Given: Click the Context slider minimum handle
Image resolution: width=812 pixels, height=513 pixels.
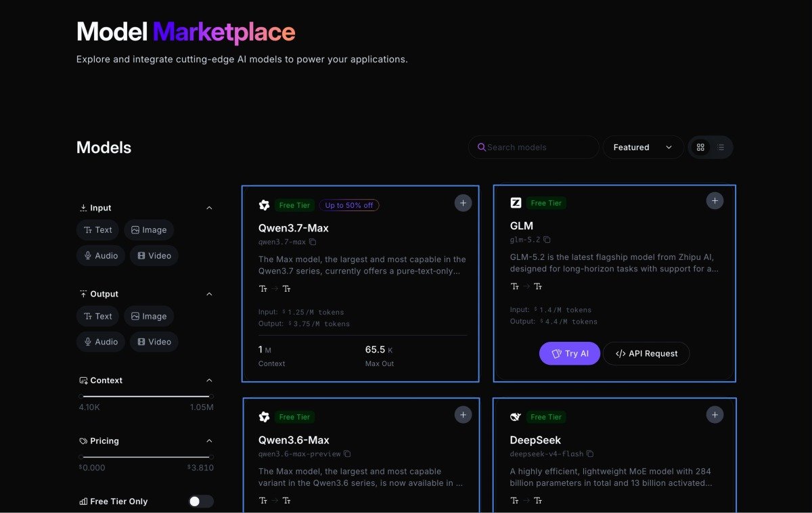Looking at the screenshot, I should pyautogui.click(x=81, y=396).
